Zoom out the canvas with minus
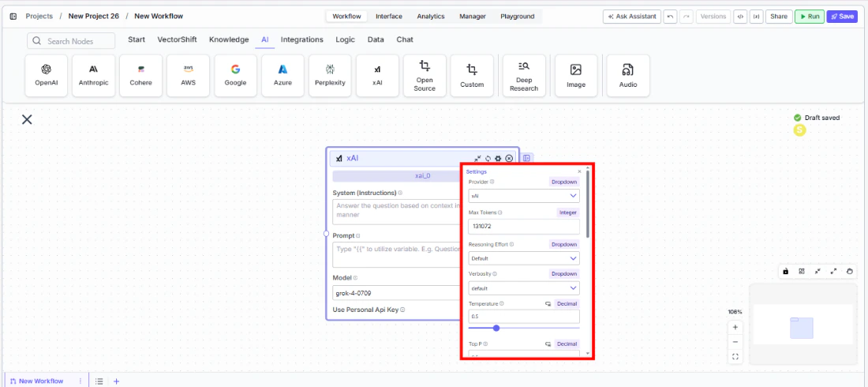 (735, 342)
